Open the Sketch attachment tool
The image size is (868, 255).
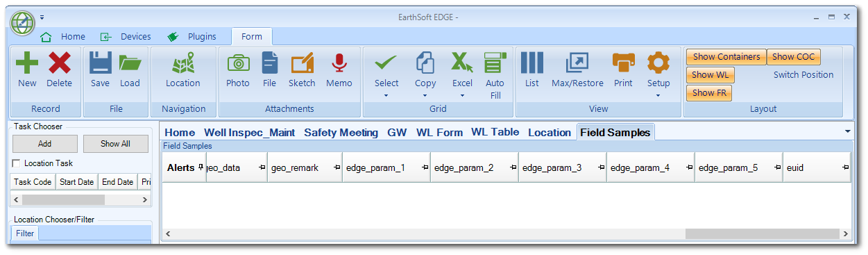(x=302, y=63)
